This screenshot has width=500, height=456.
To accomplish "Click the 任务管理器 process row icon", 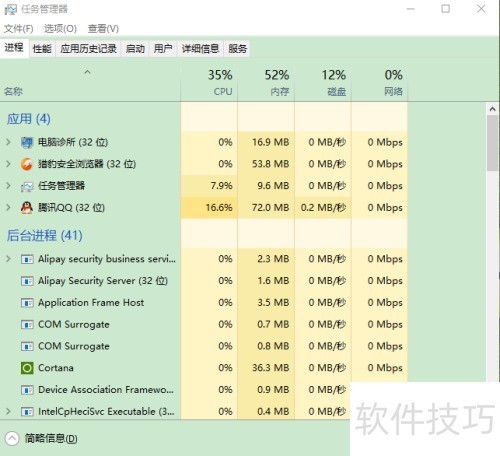I will (x=27, y=186).
